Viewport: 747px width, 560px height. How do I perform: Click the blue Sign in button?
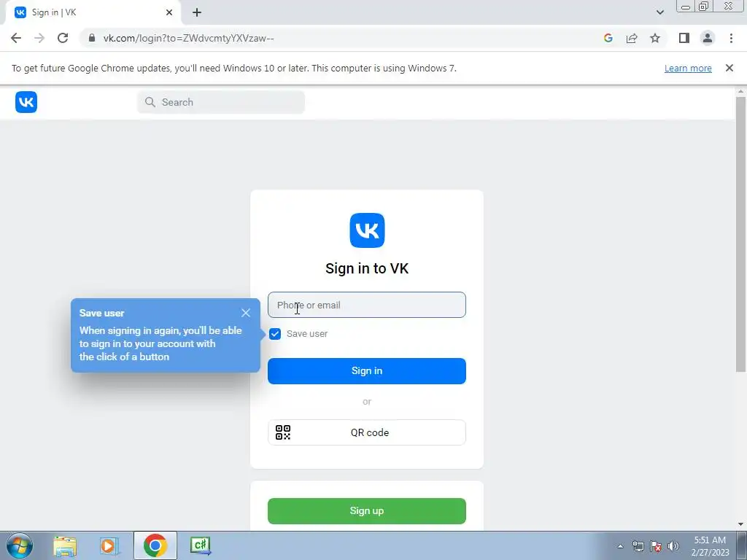(367, 371)
